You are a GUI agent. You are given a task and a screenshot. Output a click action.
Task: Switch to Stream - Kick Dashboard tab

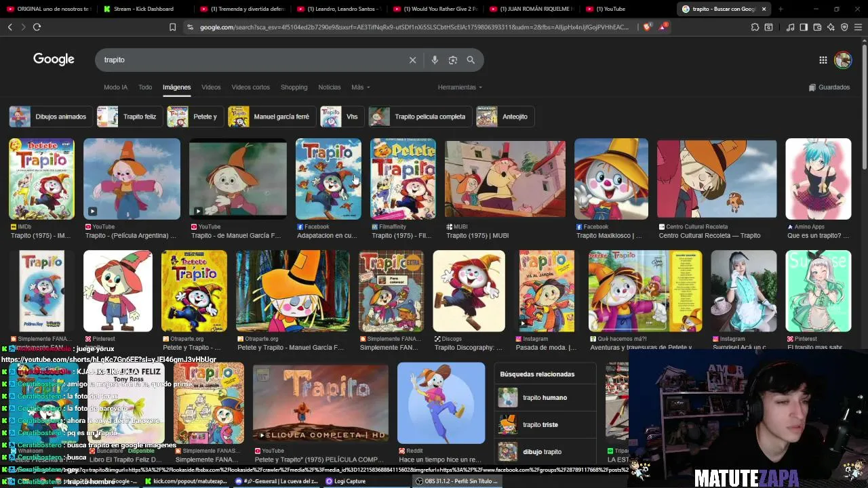(144, 9)
